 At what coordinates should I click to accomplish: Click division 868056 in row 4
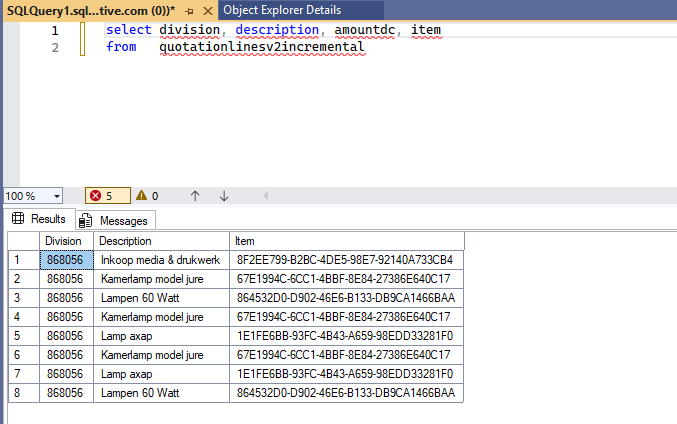(66, 317)
